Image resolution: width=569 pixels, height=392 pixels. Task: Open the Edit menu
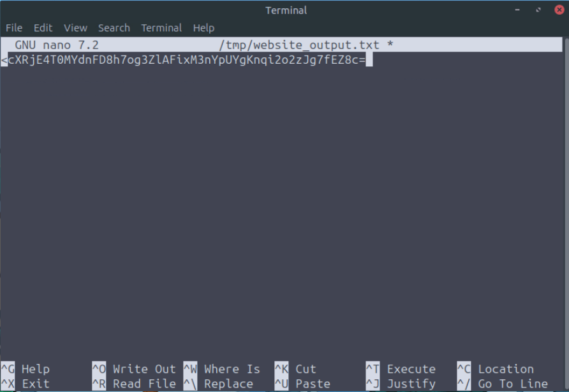pyautogui.click(x=43, y=28)
